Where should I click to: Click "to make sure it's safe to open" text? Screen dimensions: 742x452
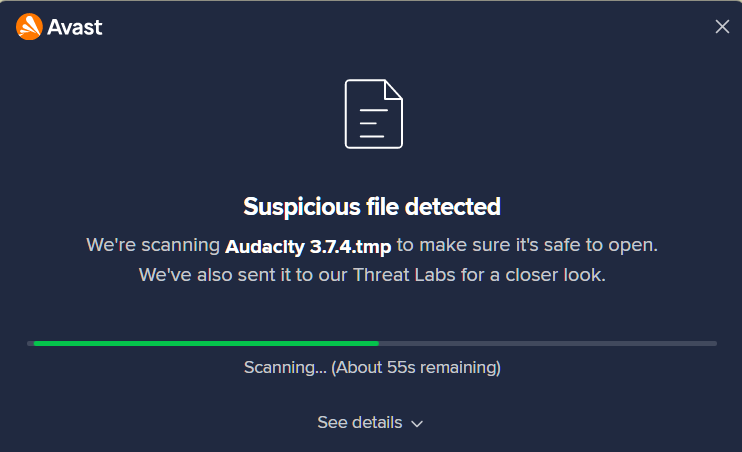[527, 245]
